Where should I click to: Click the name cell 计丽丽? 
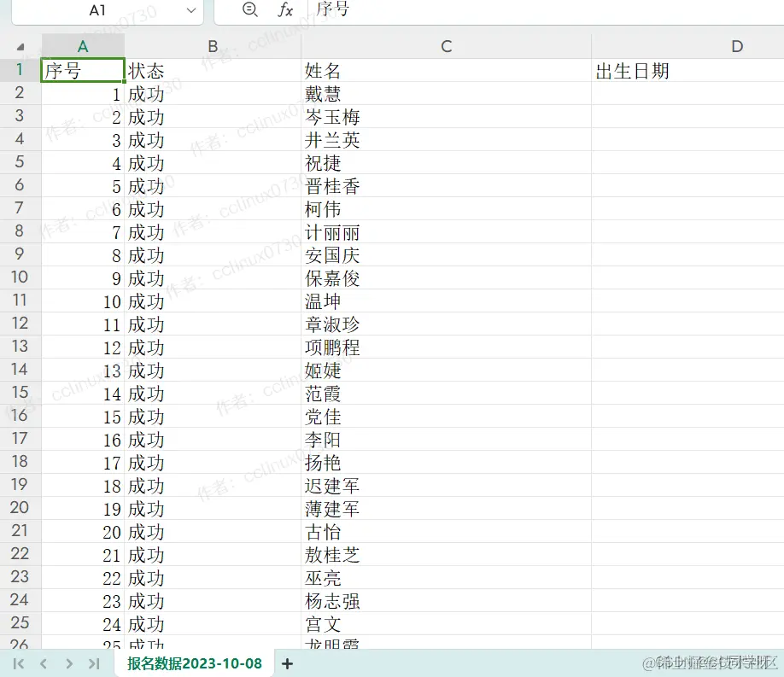[446, 232]
